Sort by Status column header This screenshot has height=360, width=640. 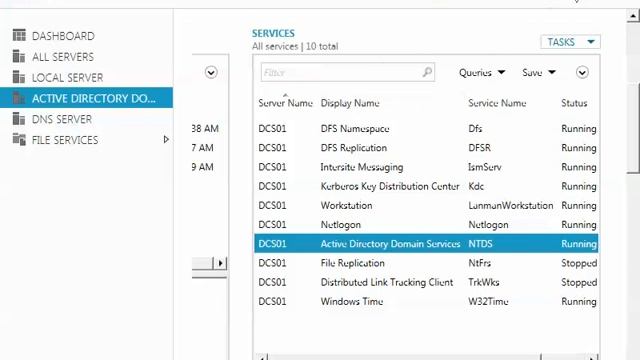[x=574, y=103]
